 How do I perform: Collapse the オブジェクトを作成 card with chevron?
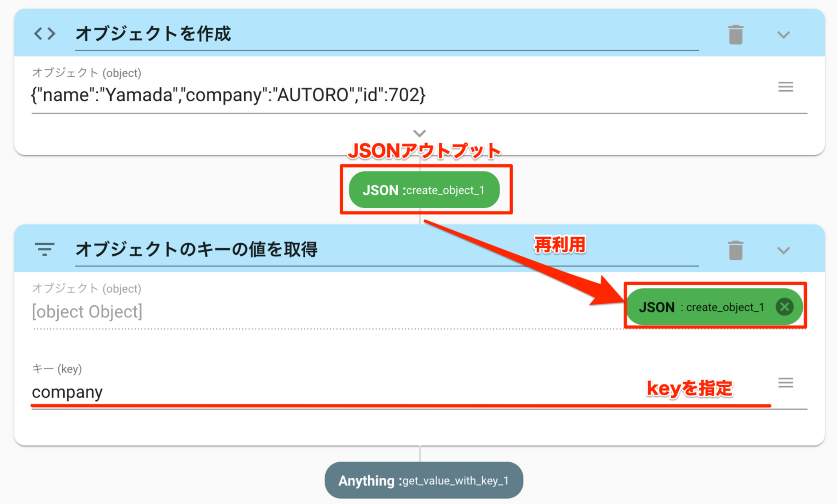tap(783, 35)
